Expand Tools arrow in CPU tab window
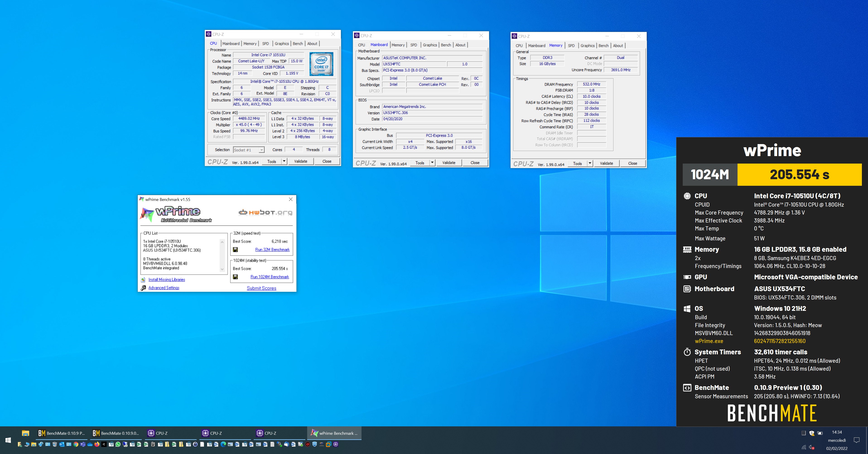Screen dimensions: 868x454 point(284,161)
